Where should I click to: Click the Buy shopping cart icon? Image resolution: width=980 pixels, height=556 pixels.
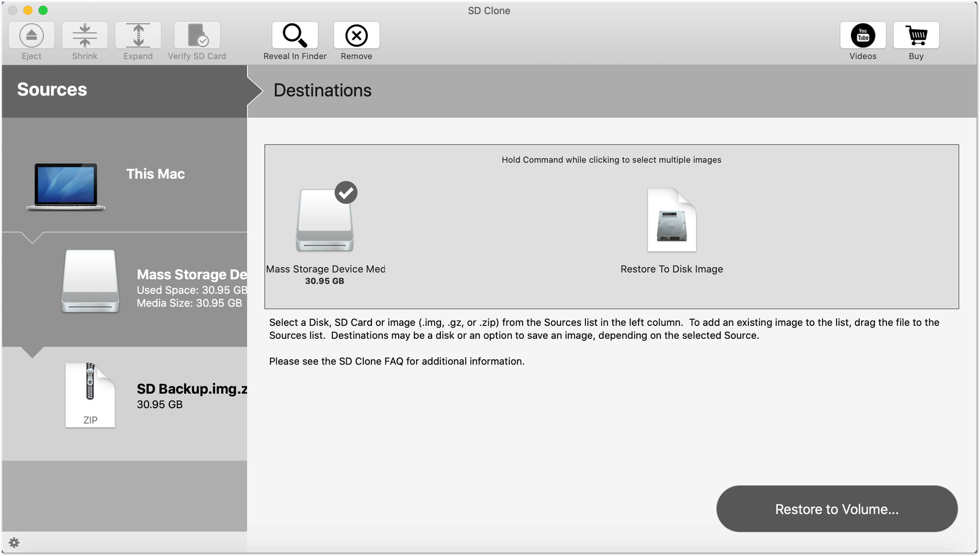tap(916, 35)
